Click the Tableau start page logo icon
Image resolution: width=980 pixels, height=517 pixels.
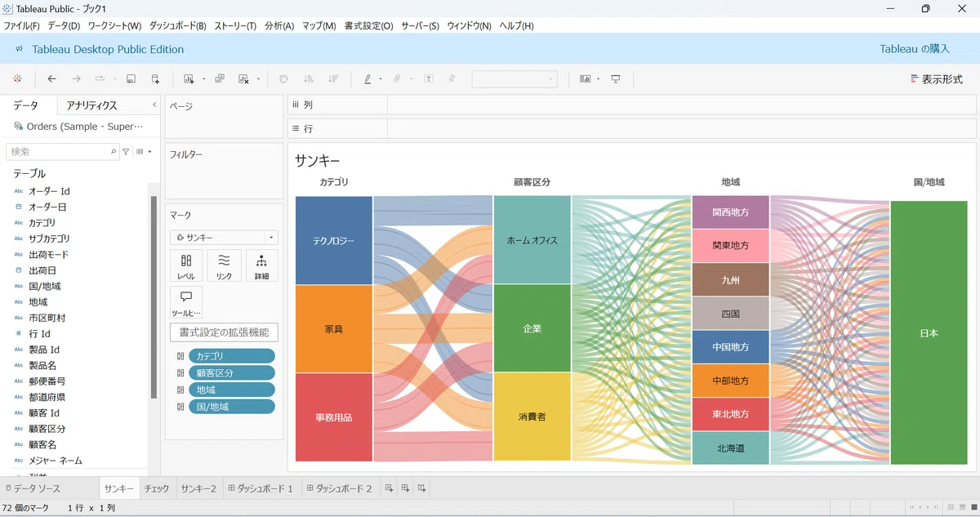click(x=17, y=79)
